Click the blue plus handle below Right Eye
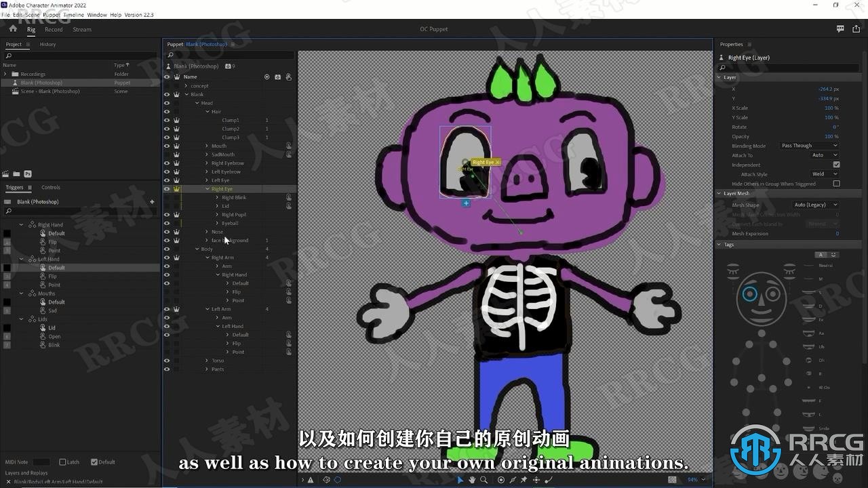 coord(466,203)
